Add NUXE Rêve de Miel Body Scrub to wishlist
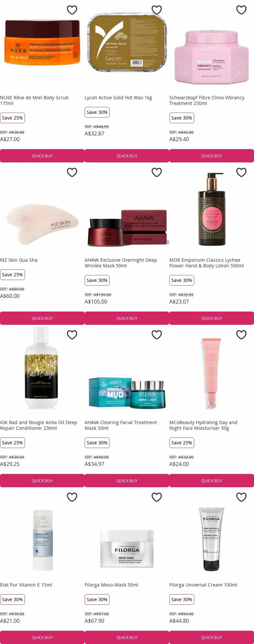254x644 pixels. pos(72,10)
